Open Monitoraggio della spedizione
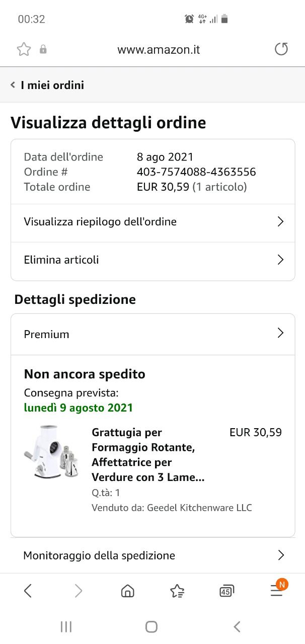Screen dimensions: 305x644 point(152,555)
